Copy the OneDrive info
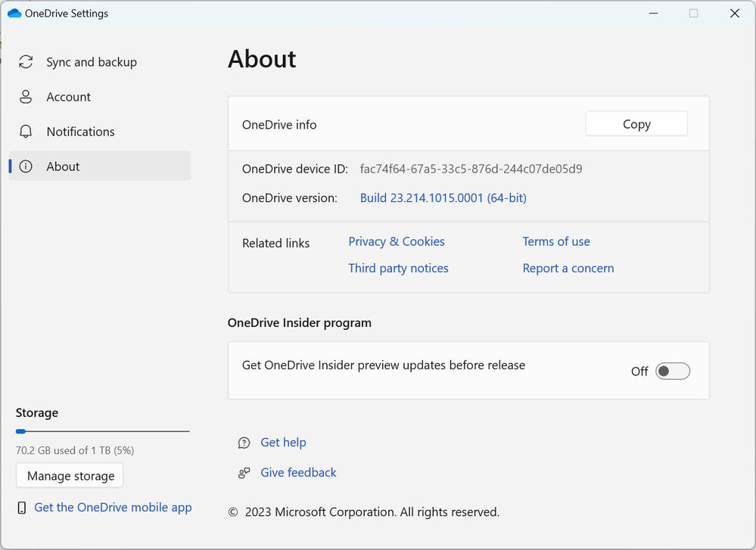The image size is (756, 550). click(x=636, y=124)
